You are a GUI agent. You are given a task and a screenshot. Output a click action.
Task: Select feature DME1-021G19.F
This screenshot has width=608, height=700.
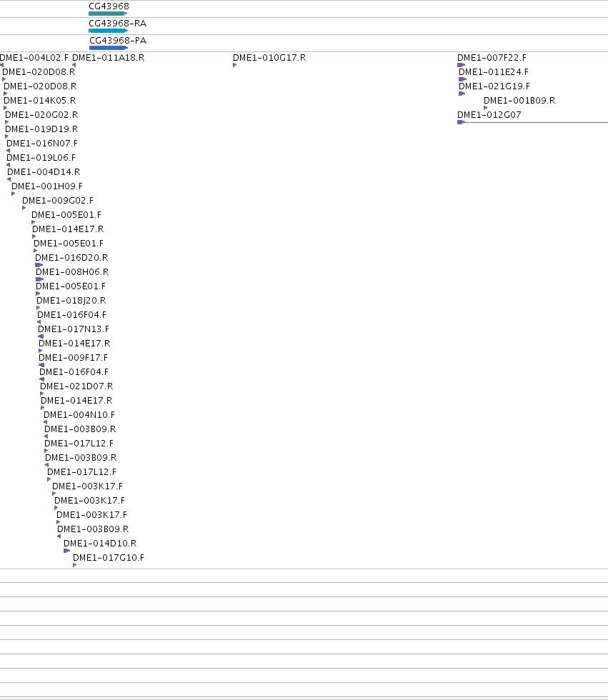point(494,86)
